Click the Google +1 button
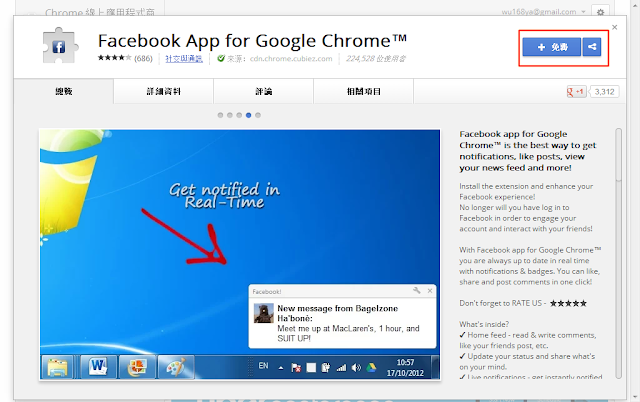The height and width of the screenshot is (402, 640). point(576,92)
